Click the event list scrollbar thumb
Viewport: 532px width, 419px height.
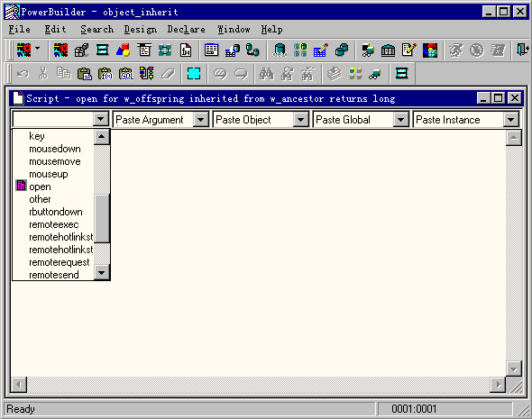tap(102, 219)
